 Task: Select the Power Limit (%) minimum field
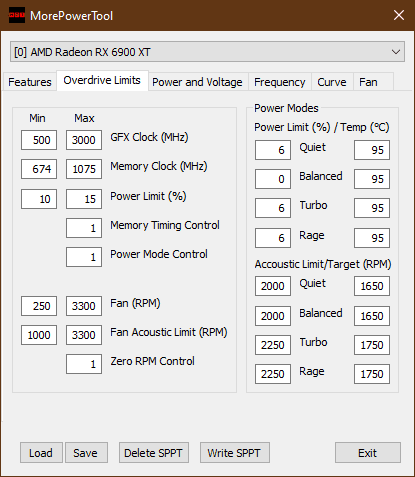(x=39, y=199)
